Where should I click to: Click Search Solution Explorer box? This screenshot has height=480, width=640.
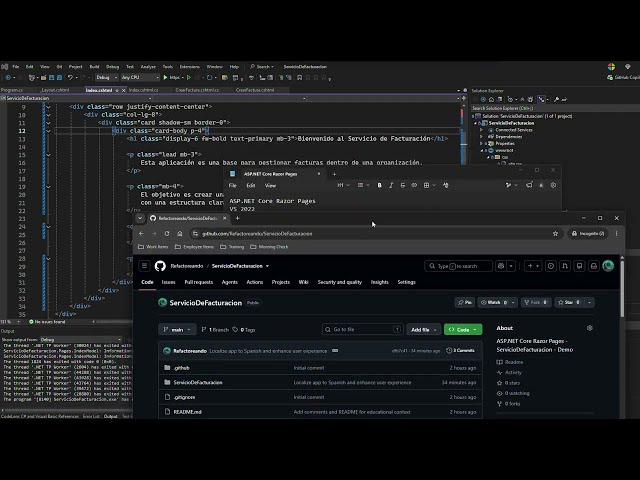pos(554,108)
